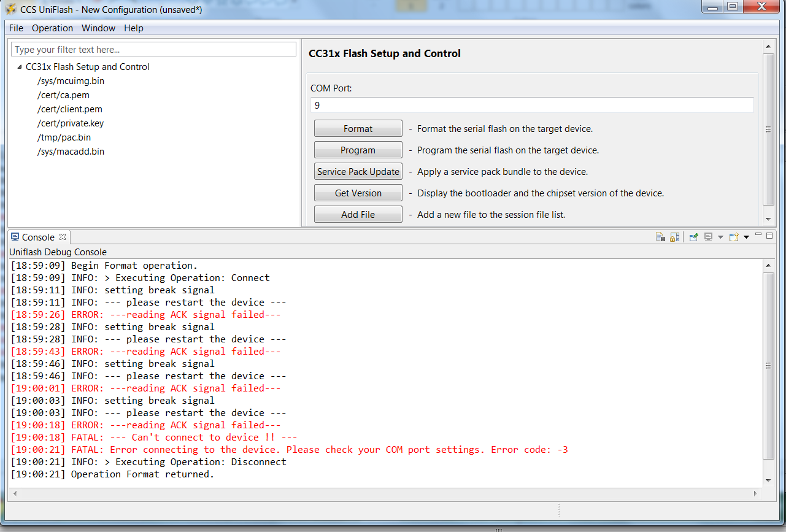786x532 pixels.
Task: Click the 'Executing Operation: Disconnect' line
Action: tap(148, 462)
